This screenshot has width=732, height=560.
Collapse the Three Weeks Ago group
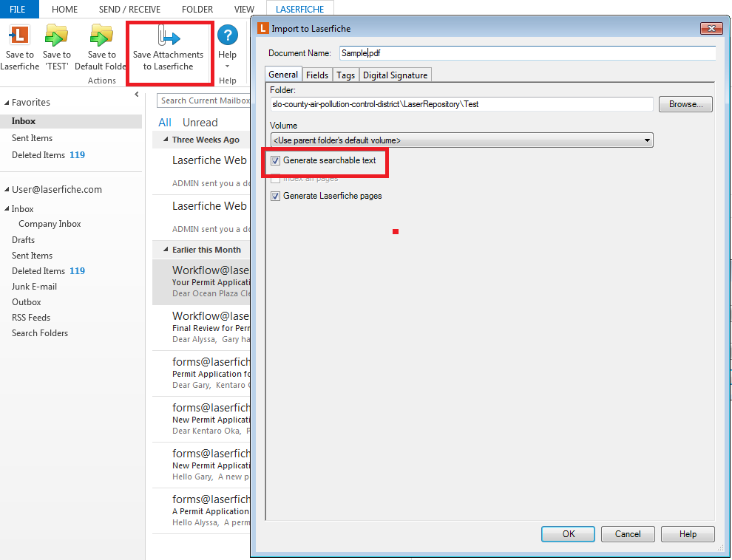point(166,140)
